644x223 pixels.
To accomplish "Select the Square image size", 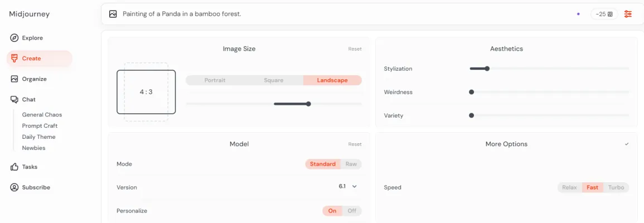I will coord(274,80).
